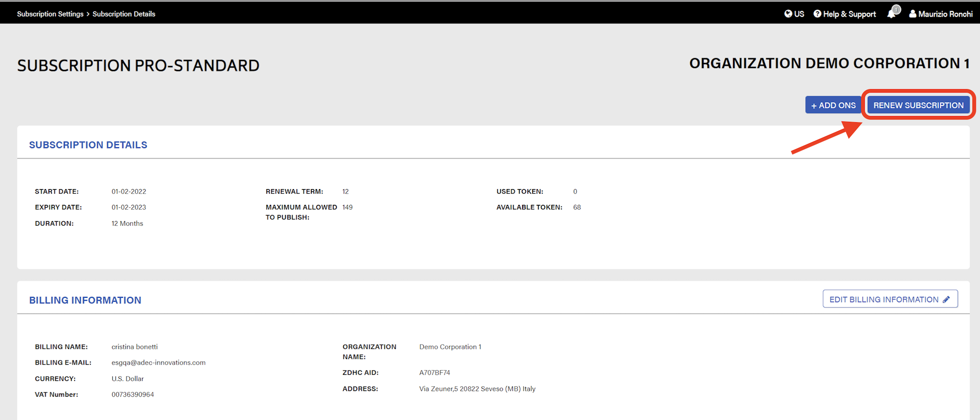The width and height of the screenshot is (980, 420).
Task: Click the pencil icon beside Edit Billing Information
Action: pos(947,299)
